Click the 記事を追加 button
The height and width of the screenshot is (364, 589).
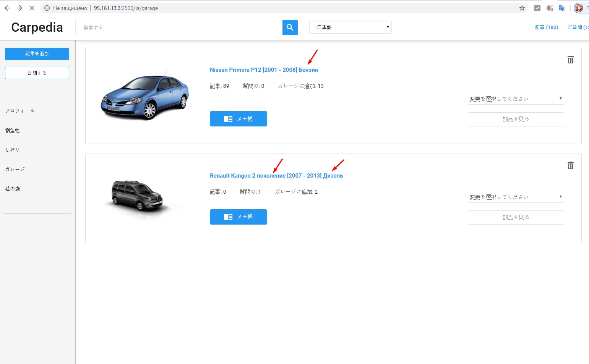click(x=37, y=53)
